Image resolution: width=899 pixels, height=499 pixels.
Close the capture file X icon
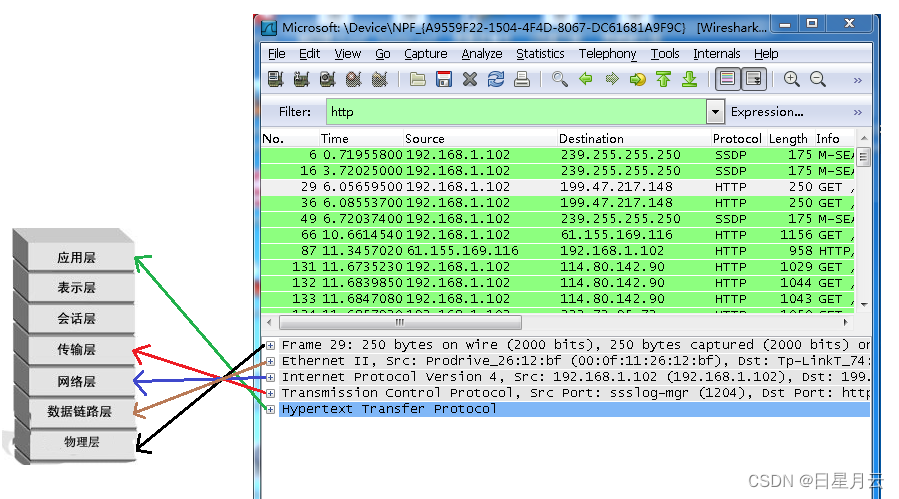[470, 79]
